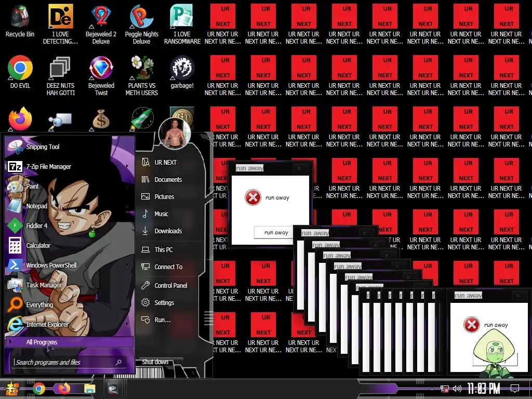
Task: Open Firefox from the taskbar
Action: click(x=64, y=389)
